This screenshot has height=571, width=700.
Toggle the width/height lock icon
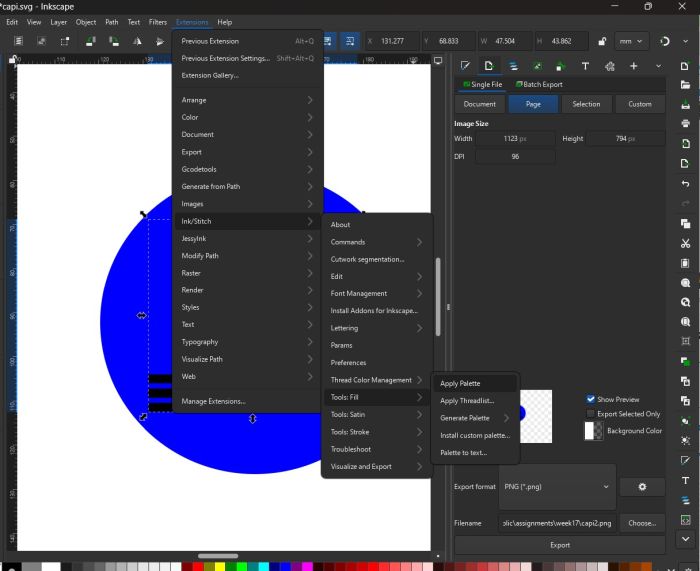(x=602, y=41)
